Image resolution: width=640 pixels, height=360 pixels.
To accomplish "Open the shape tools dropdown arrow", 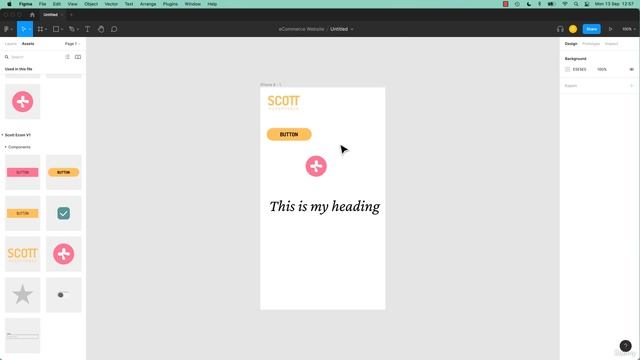I will click(x=62, y=29).
